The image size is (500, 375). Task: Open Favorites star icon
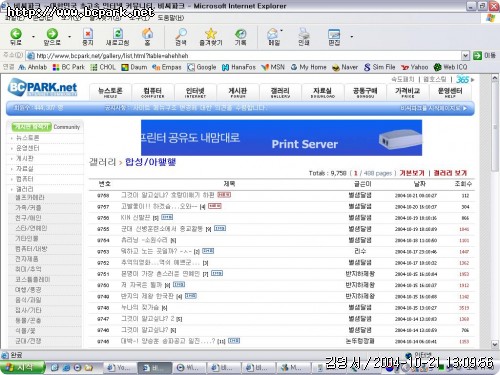click(211, 33)
